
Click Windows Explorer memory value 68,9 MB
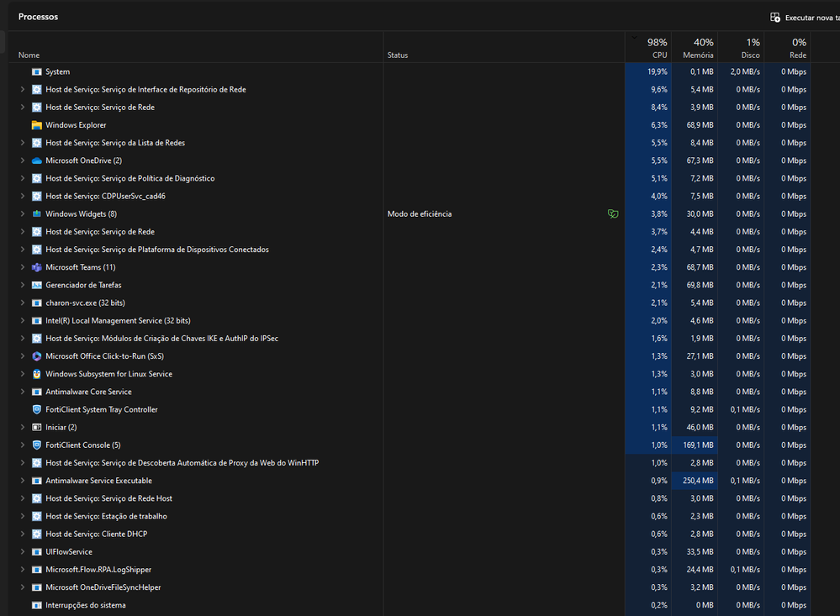[700, 125]
